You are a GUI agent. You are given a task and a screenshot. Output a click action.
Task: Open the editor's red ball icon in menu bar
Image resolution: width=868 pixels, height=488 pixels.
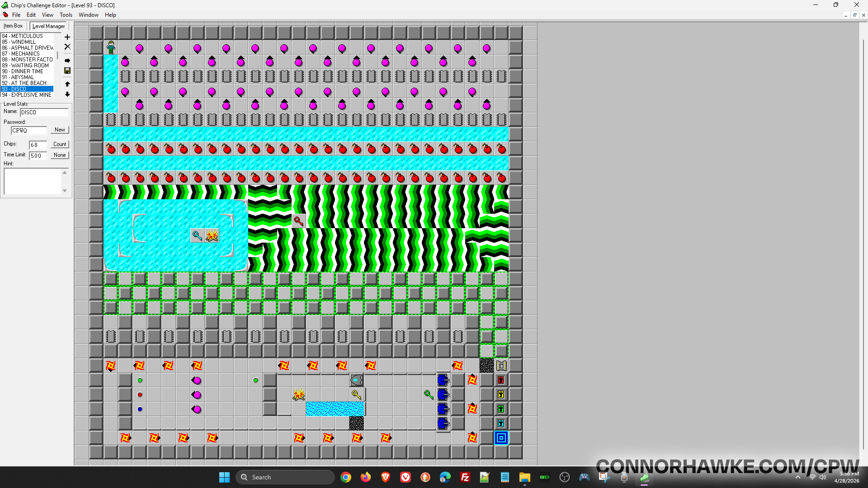click(5, 15)
